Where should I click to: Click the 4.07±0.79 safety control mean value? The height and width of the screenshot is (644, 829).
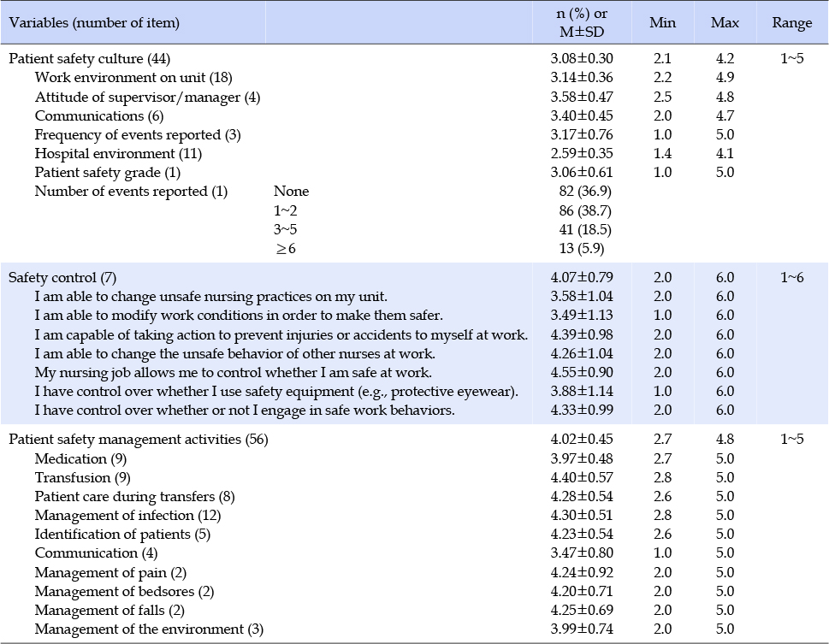pyautogui.click(x=582, y=278)
